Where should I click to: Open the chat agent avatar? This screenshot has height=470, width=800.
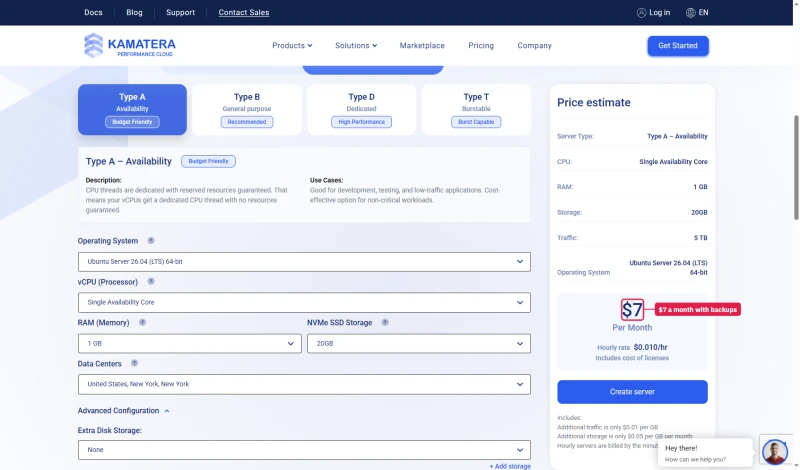click(x=774, y=451)
